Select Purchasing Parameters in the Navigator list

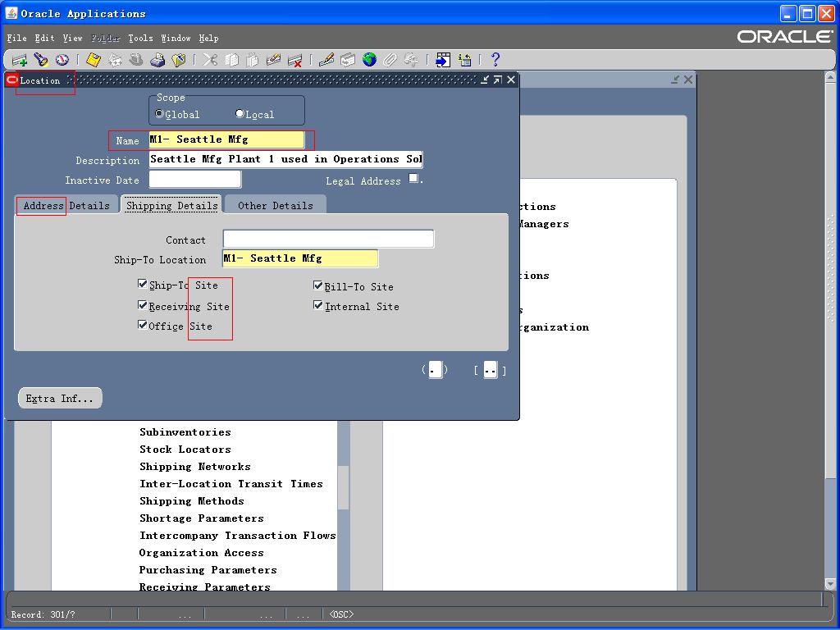208,569
